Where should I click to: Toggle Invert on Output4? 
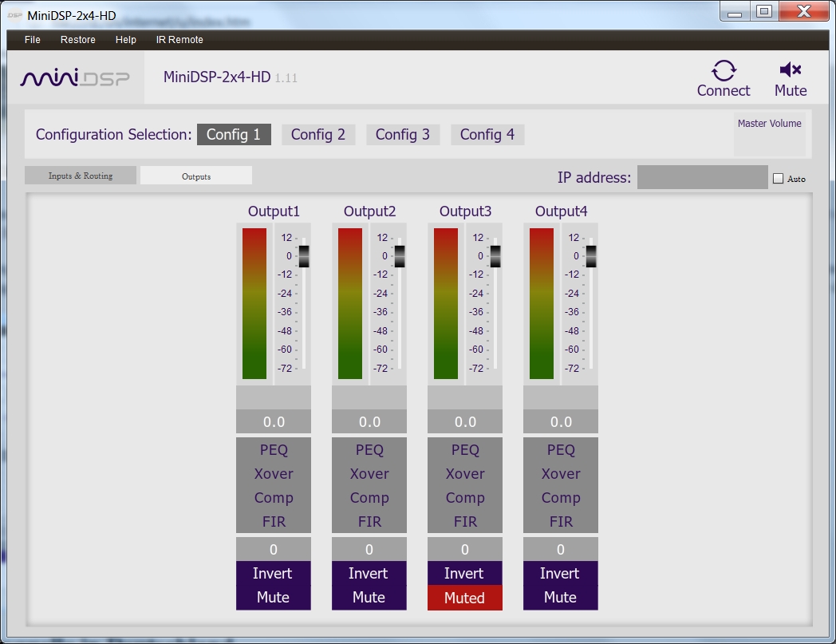(x=560, y=573)
